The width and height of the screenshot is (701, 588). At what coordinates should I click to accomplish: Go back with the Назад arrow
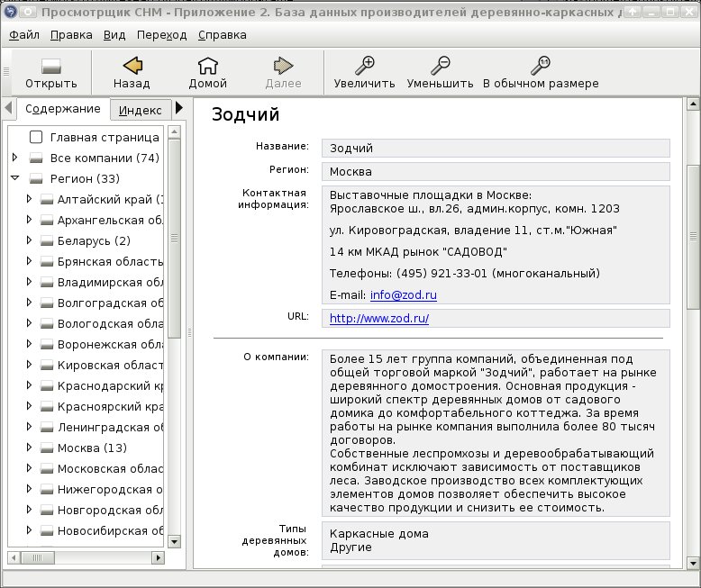[x=132, y=66]
